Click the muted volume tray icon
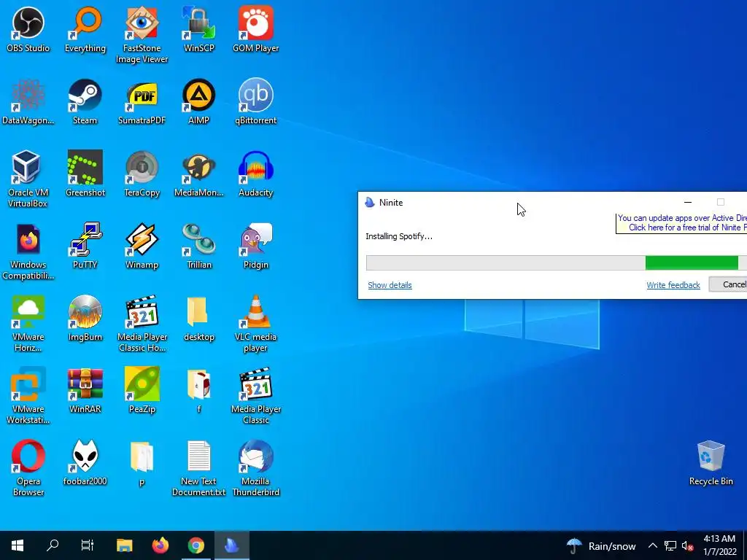 click(x=687, y=546)
